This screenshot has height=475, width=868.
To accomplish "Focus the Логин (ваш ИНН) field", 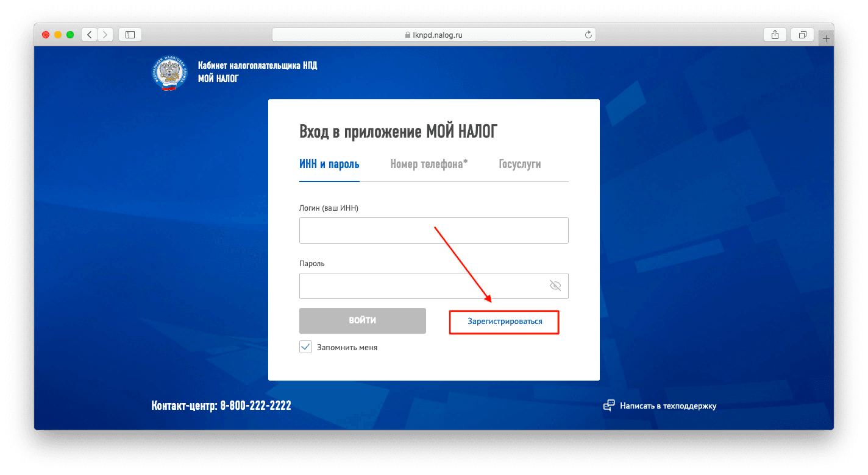I will [x=434, y=230].
